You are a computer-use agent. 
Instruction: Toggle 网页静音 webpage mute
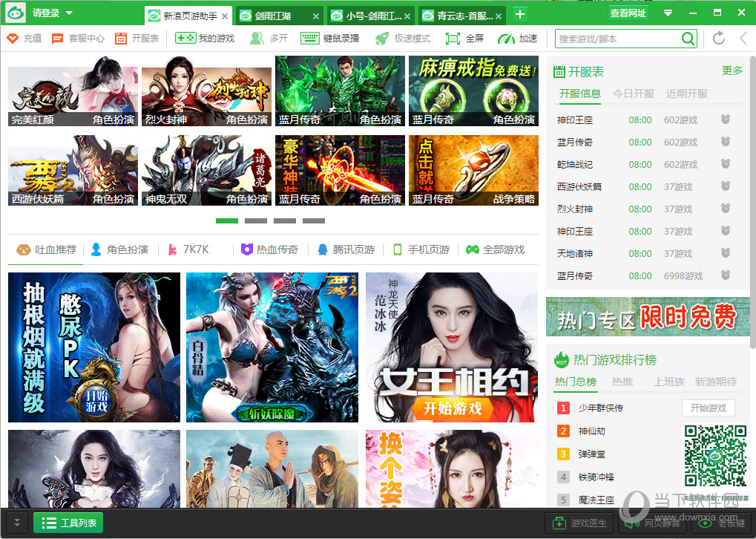pos(651,523)
